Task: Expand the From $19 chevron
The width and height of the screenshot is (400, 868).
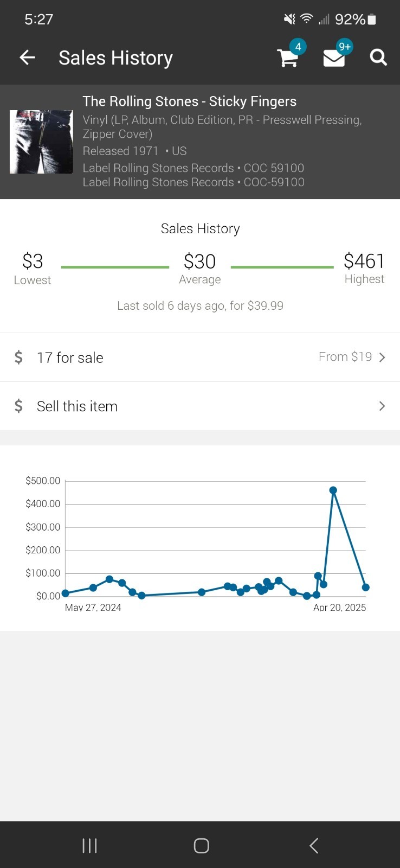Action: [x=382, y=357]
